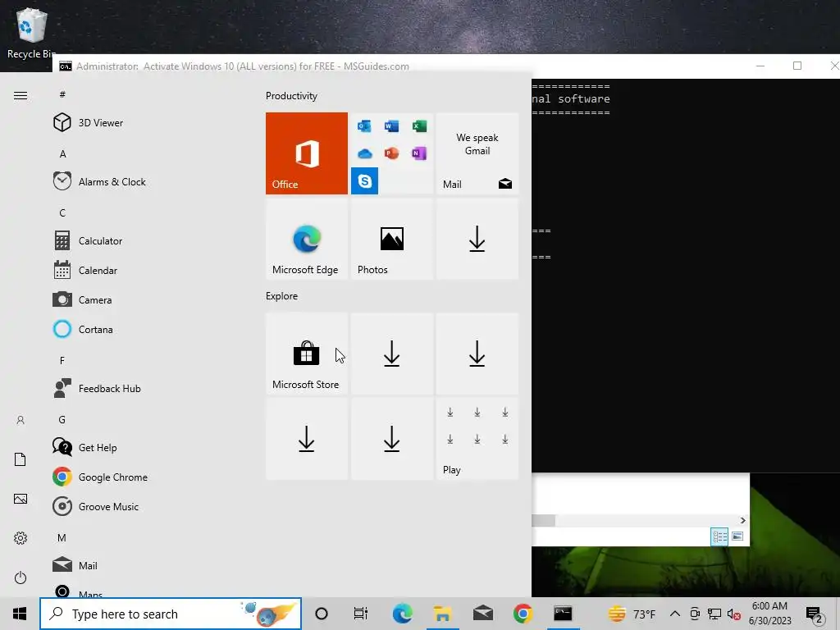Click scroll right arrow in background window
The width and height of the screenshot is (840, 630).
742,520
